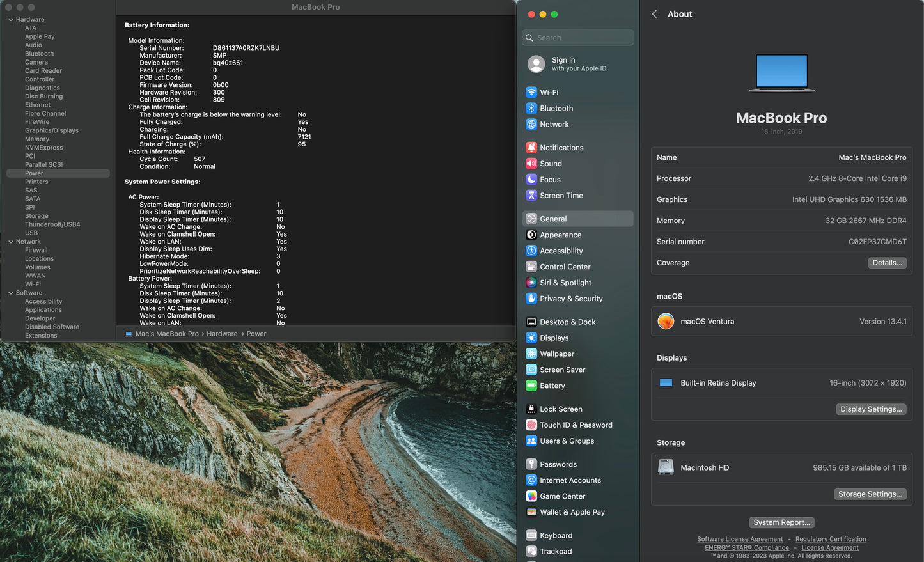Viewport: 924px width, 562px height.
Task: Click the Built-in Retina Display row
Action: click(781, 383)
